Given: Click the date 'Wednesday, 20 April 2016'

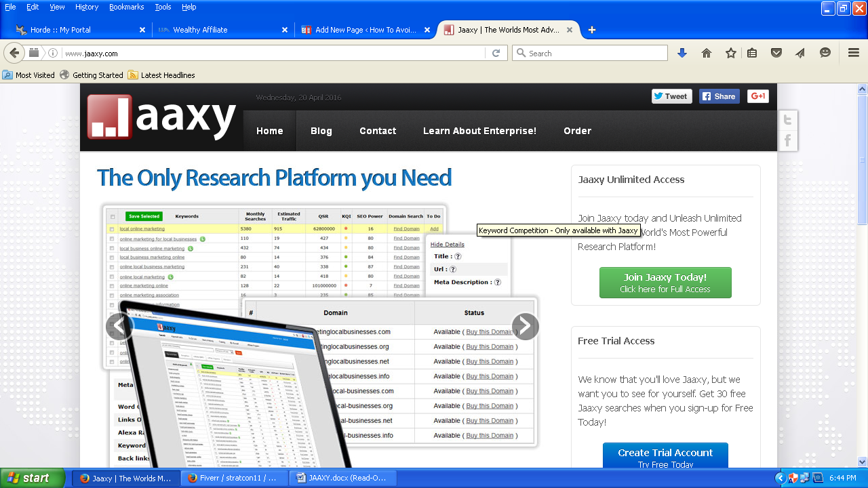Looking at the screenshot, I should pyautogui.click(x=299, y=98).
